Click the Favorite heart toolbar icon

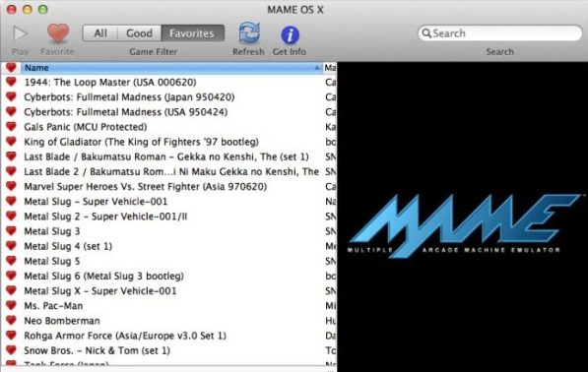pos(58,32)
